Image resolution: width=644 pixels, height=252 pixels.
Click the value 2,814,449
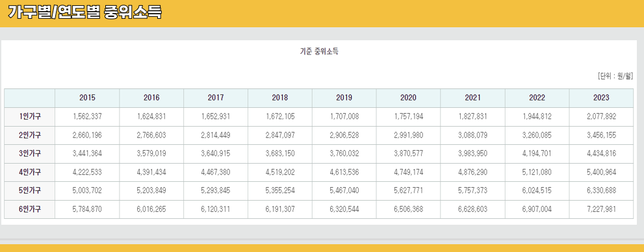coord(216,135)
